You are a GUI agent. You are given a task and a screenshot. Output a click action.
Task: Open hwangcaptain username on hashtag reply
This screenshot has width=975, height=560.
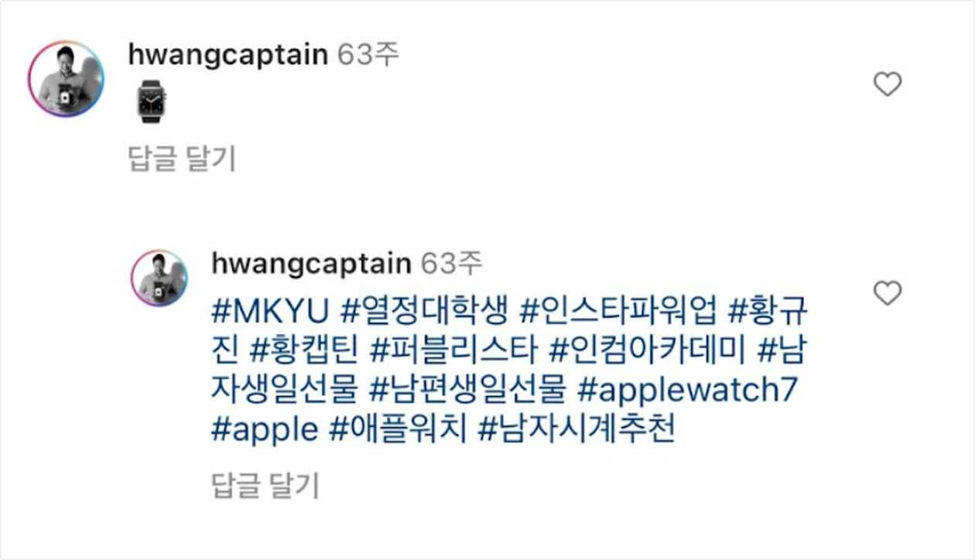[x=311, y=264]
